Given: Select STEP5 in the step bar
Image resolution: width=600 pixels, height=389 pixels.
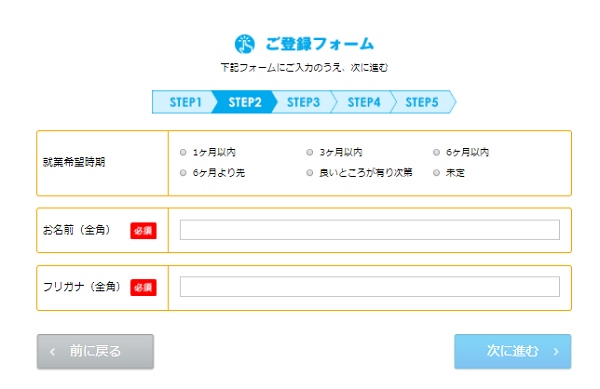Looking at the screenshot, I should 422,102.
